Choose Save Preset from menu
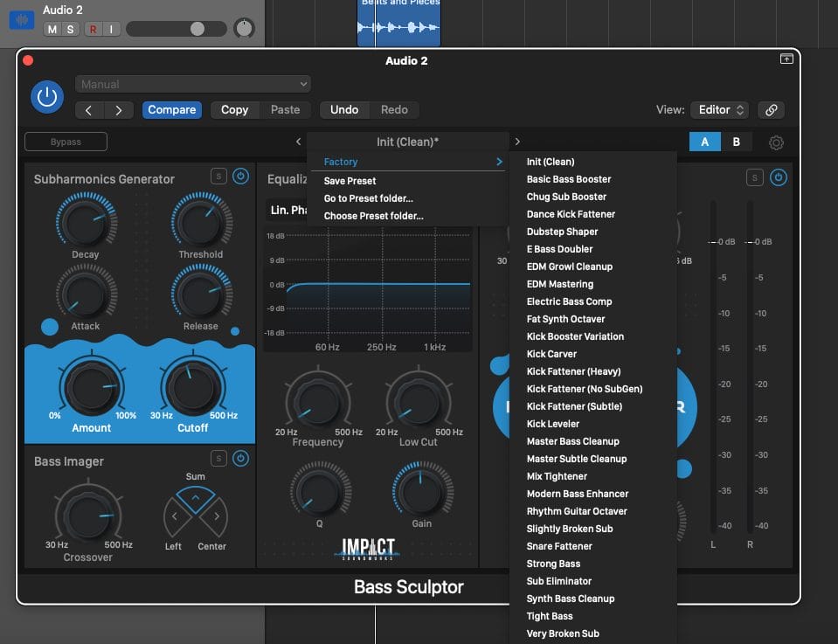The width and height of the screenshot is (838, 644). [x=350, y=181]
